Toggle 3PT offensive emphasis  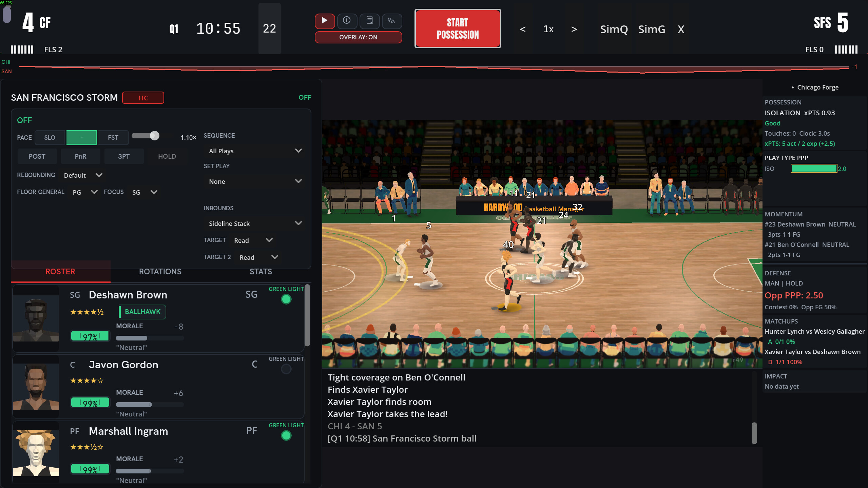pos(124,156)
